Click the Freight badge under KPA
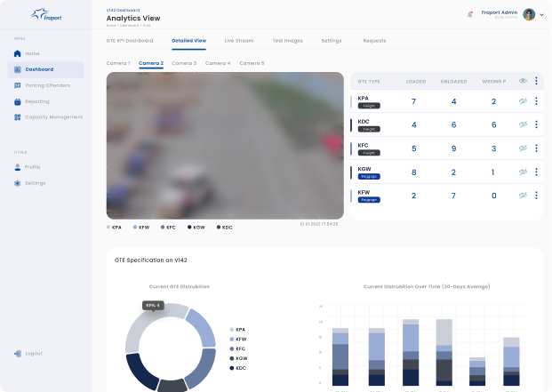This screenshot has height=392, width=552. (369, 106)
